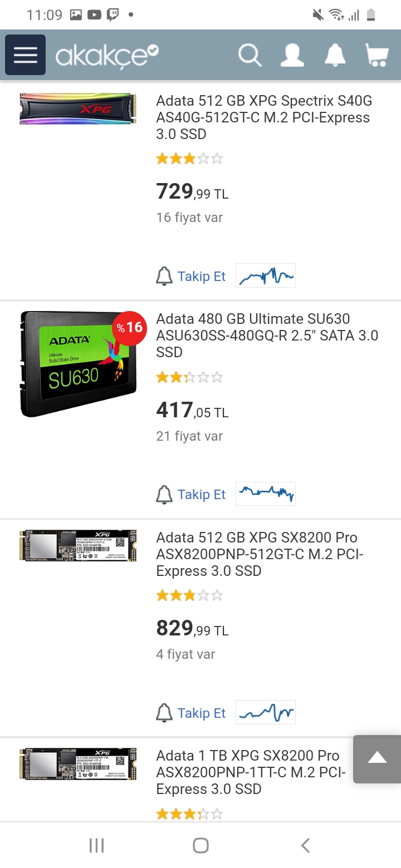
Task: Follow price of Adata XPG Spectrix S40G
Action: coord(191,277)
